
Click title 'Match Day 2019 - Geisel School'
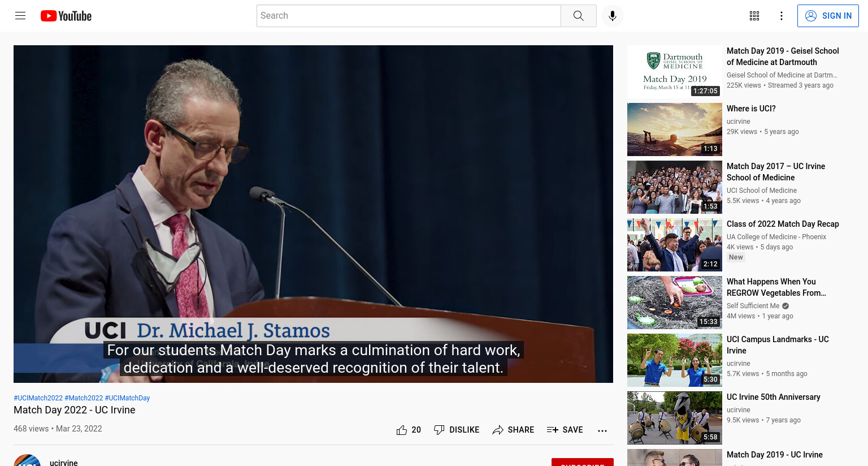click(783, 57)
